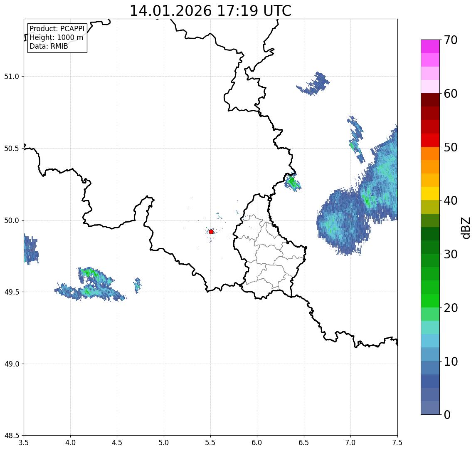476x451 pixels.
Task: Click the colorbar tick label 40
Action: (451, 201)
